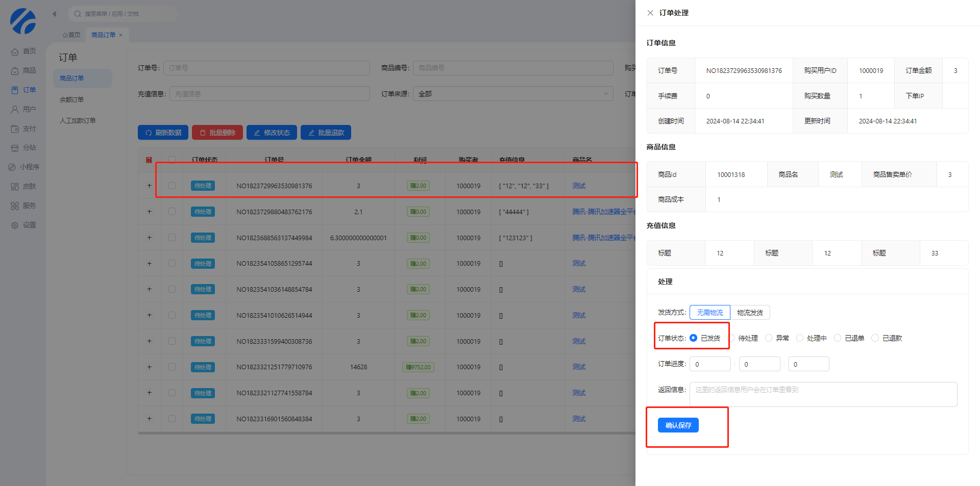Open the 订单来源 dropdown showing 全部
This screenshot has width=980, height=486.
click(x=512, y=94)
